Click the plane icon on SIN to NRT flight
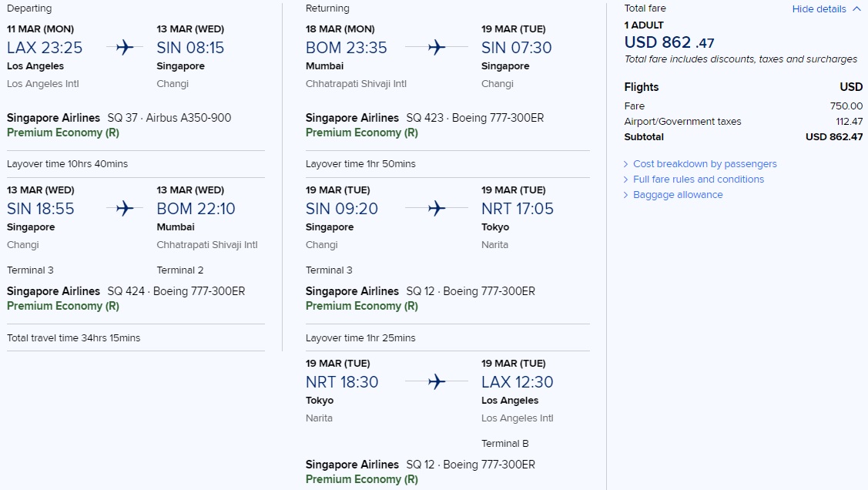This screenshot has height=490, width=868. [x=437, y=209]
